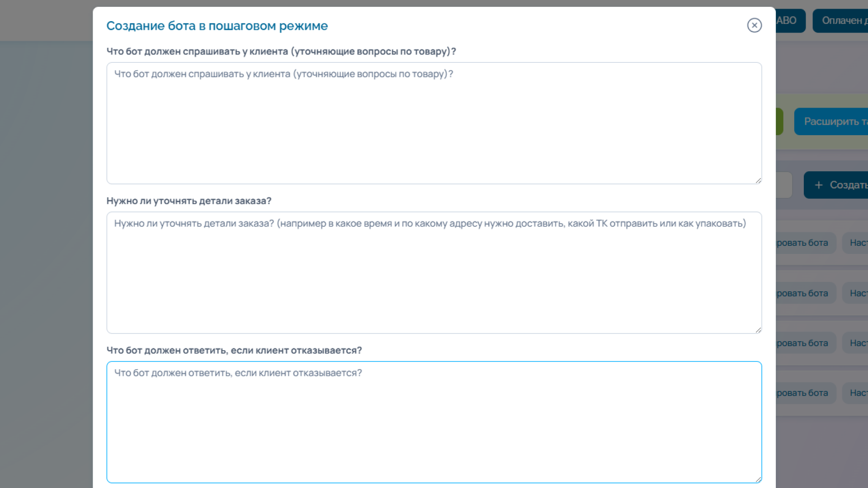Click the '+ Создать' button in the background page
Viewport: 868px width, 488px height.
(835, 185)
